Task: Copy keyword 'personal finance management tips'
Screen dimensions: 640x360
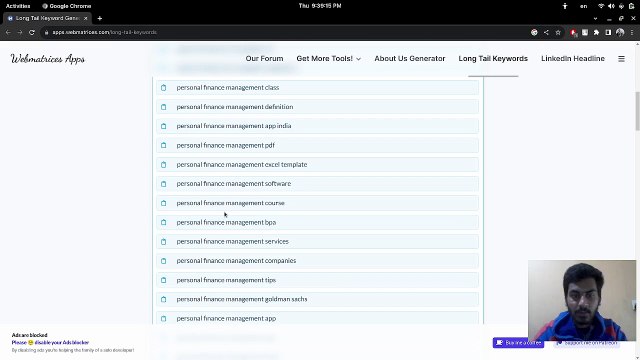Action: pos(164,280)
